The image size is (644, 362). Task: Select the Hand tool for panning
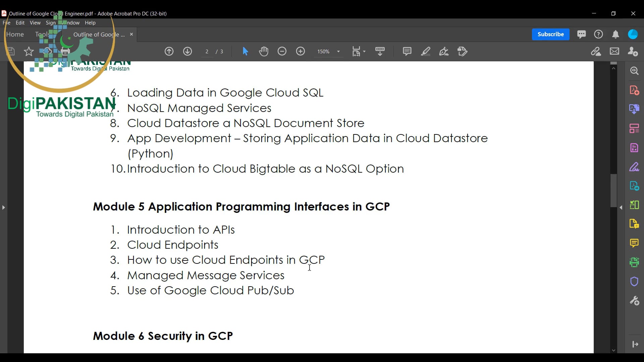click(x=264, y=51)
